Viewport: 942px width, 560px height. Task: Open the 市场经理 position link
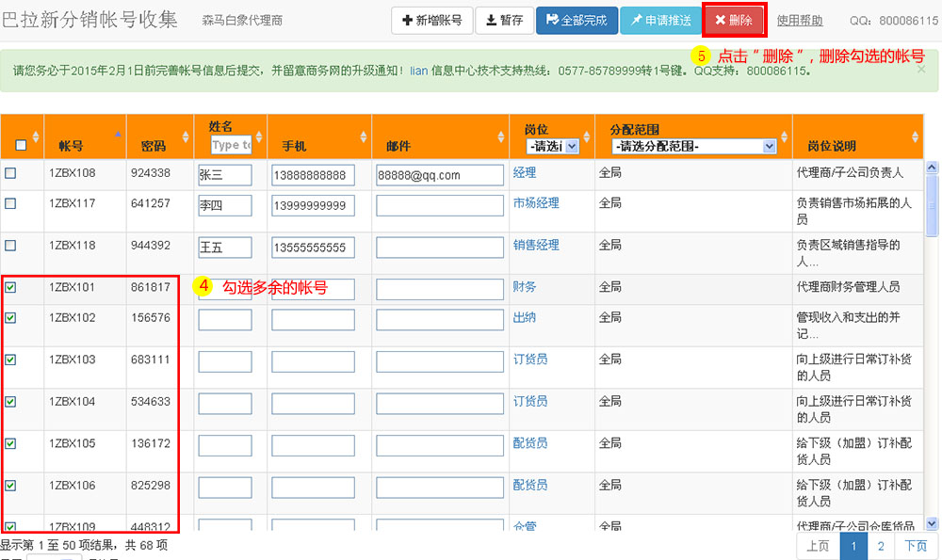536,203
